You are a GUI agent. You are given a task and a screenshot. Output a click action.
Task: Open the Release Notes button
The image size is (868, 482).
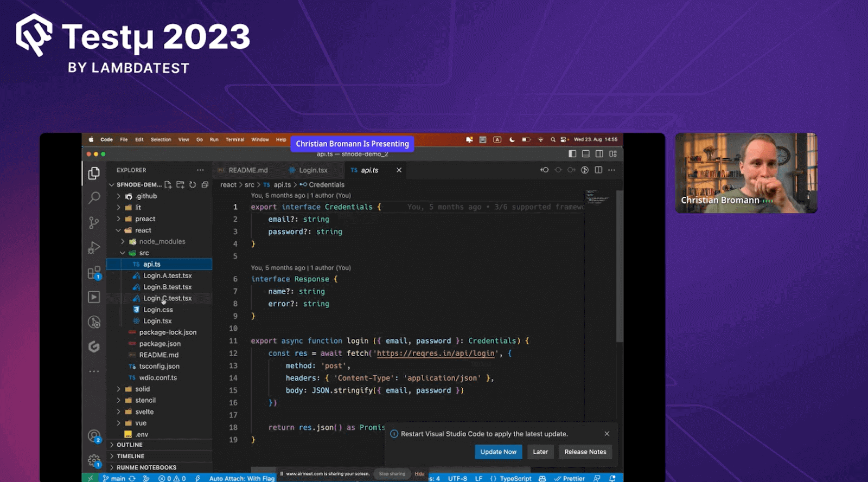click(585, 452)
